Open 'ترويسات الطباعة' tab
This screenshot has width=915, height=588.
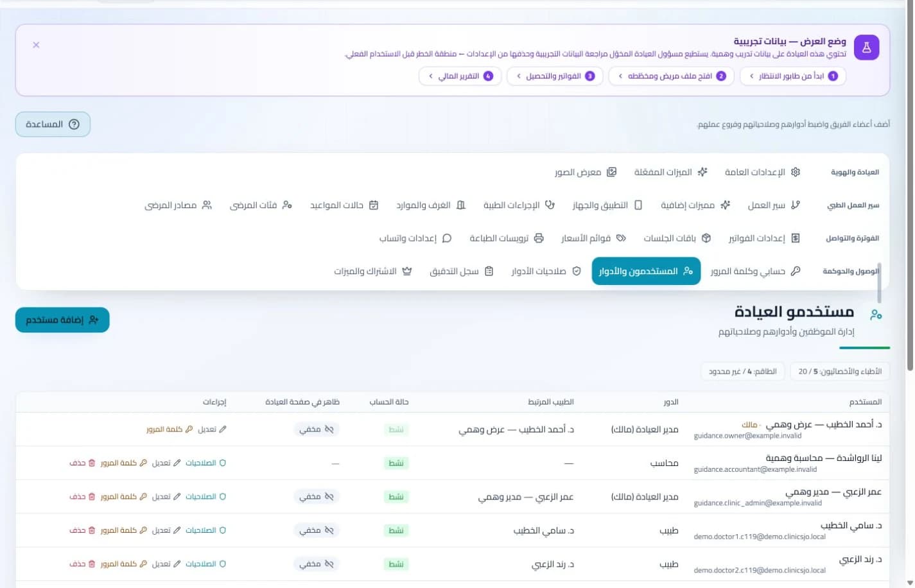(507, 238)
